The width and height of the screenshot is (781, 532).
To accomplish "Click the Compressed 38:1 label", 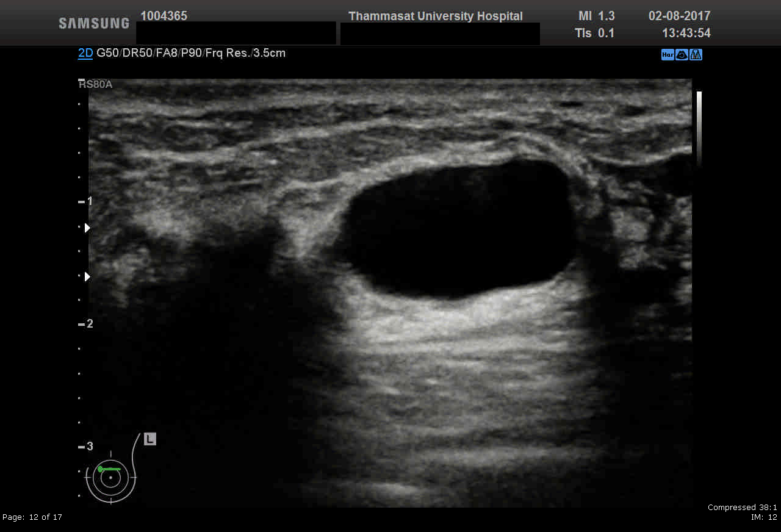I will pos(743,508).
